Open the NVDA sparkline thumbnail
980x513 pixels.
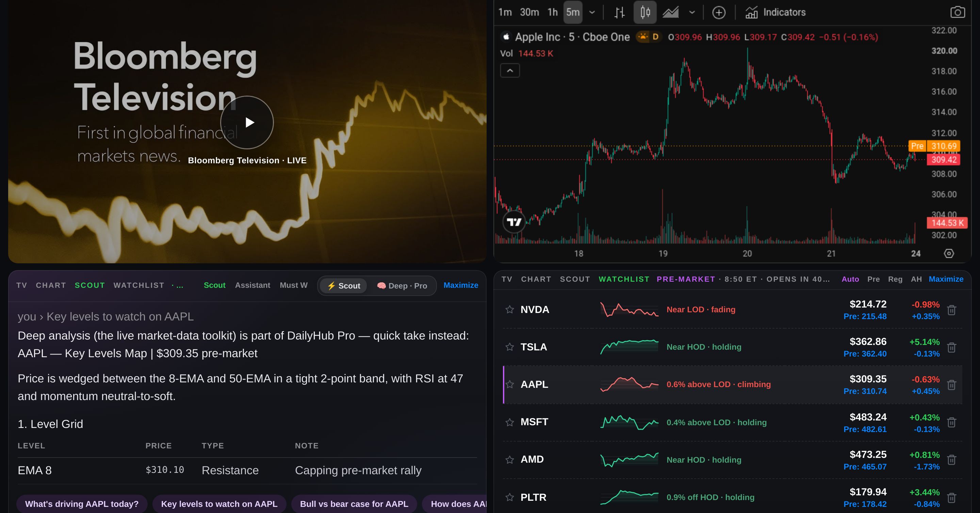point(629,310)
